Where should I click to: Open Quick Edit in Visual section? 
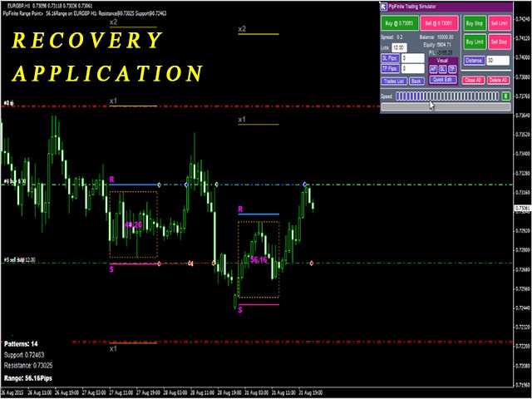coord(443,80)
